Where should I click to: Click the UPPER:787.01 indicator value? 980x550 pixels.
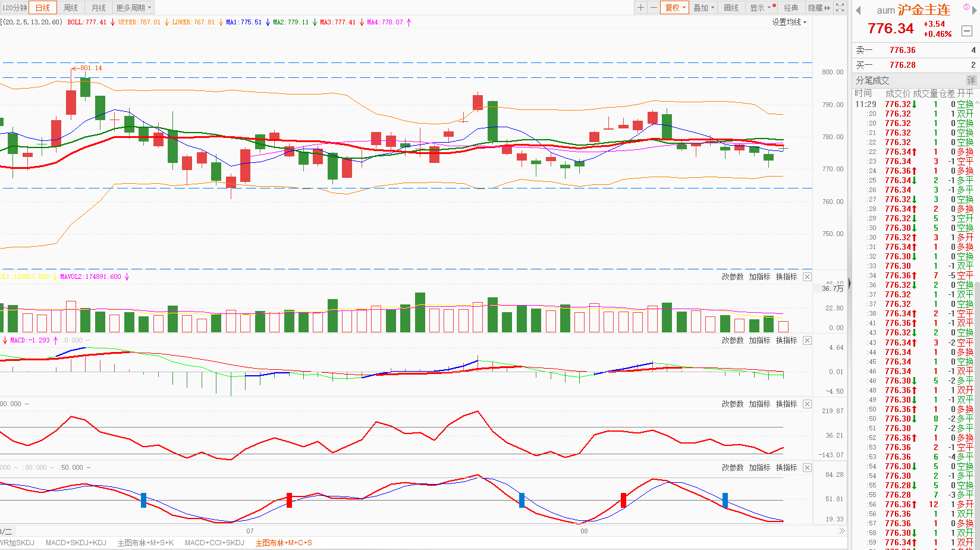(x=139, y=22)
